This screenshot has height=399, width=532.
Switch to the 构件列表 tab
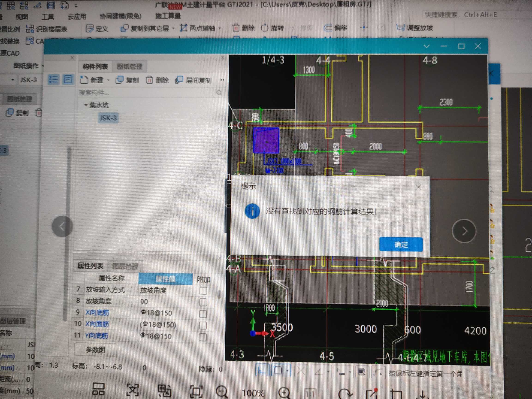click(x=95, y=67)
